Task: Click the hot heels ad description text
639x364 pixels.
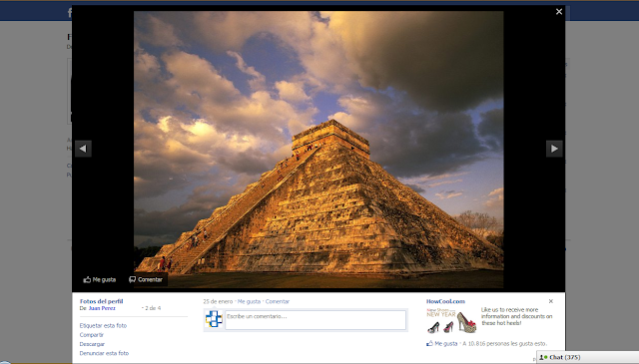Action: (x=517, y=316)
